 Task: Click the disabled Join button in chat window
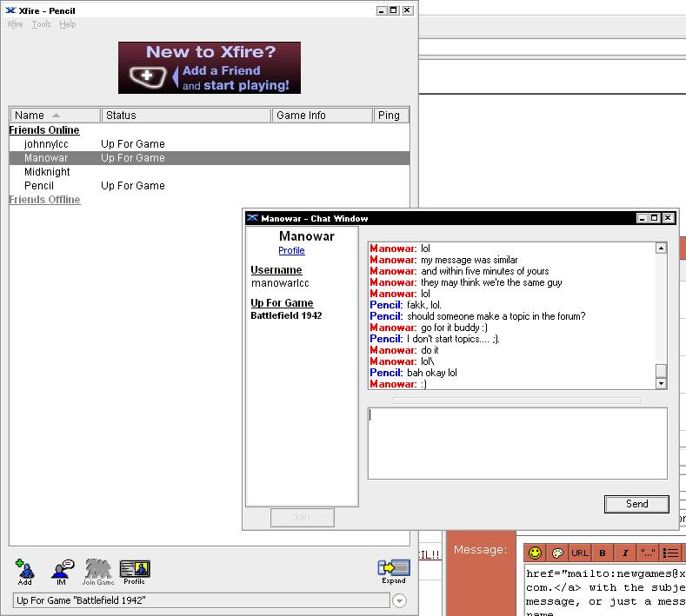(x=303, y=517)
